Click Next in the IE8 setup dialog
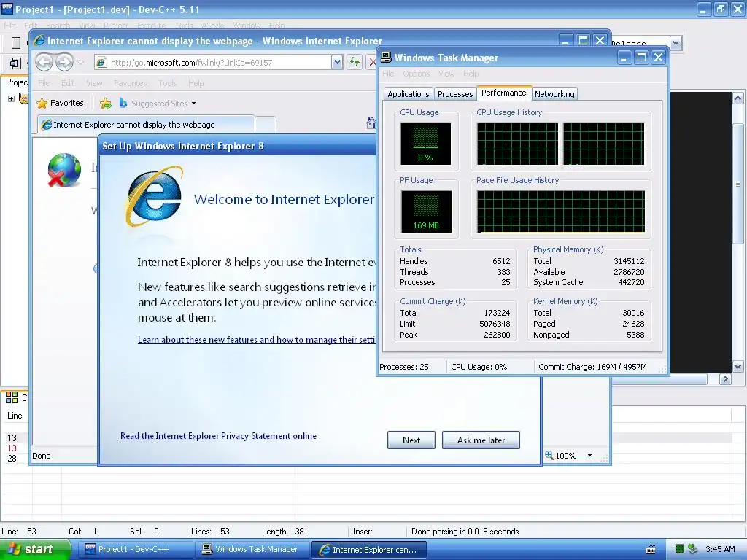 point(411,440)
